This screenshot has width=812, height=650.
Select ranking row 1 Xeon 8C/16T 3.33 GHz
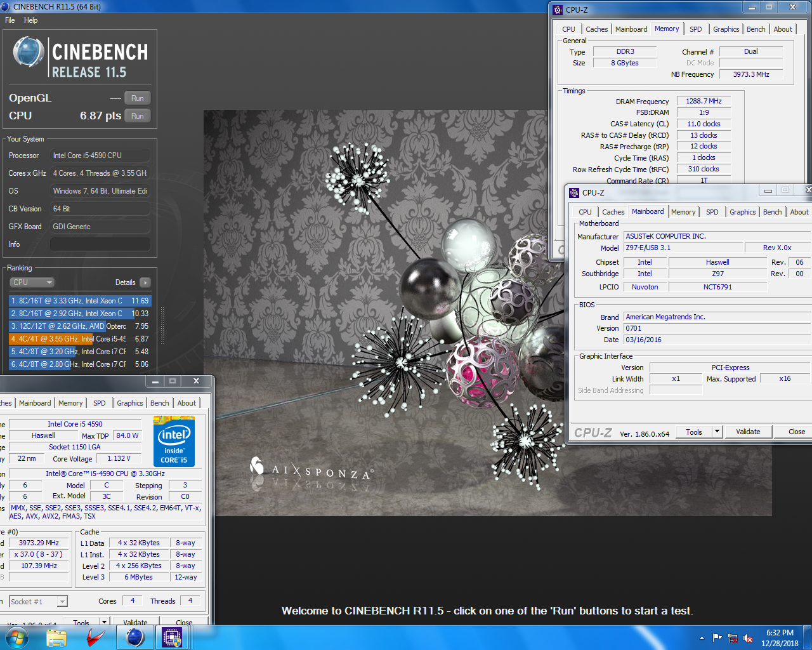(79, 301)
